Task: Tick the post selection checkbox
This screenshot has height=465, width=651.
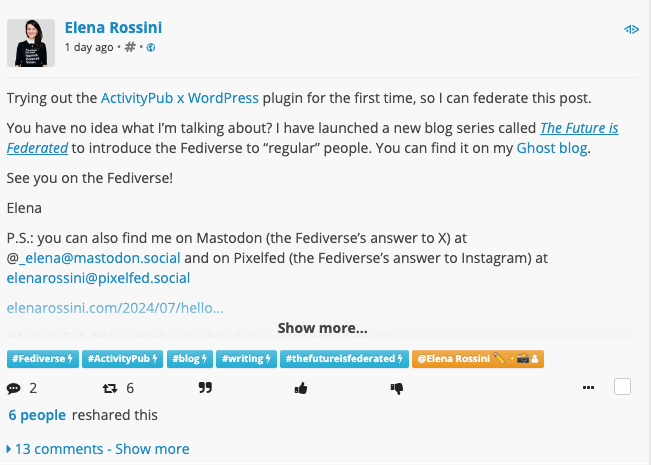Action: click(x=622, y=387)
